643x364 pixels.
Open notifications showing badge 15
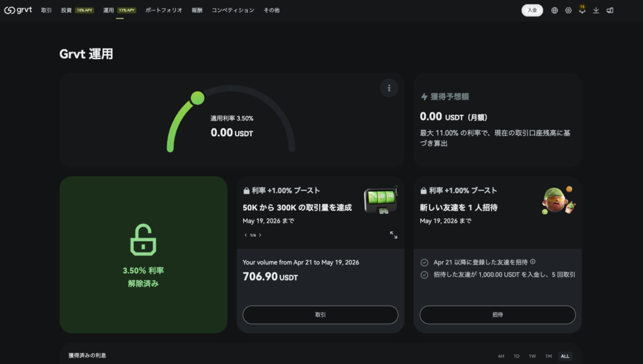point(582,11)
